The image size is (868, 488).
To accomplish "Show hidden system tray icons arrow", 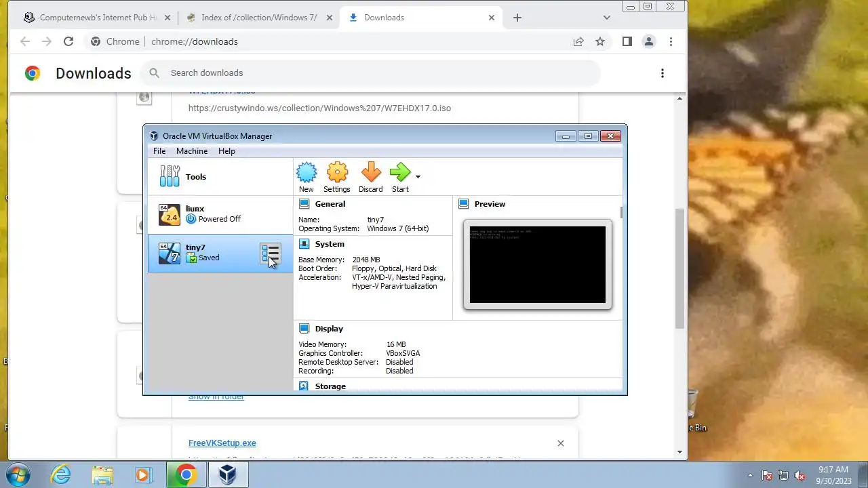I will [x=750, y=476].
